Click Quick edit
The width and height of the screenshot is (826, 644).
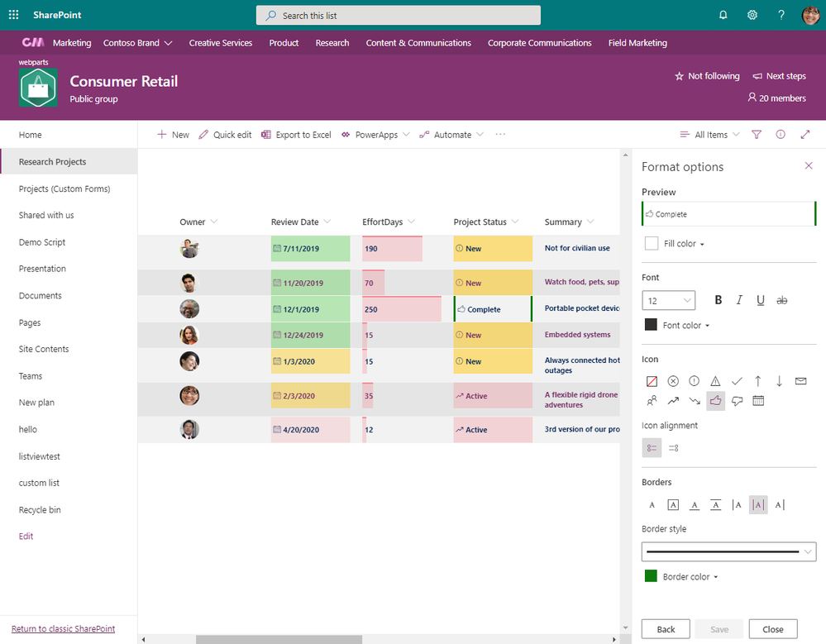pyautogui.click(x=225, y=135)
